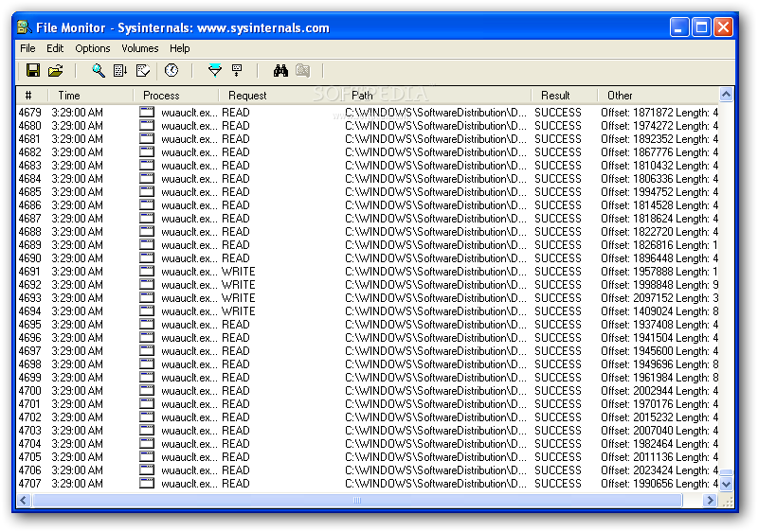Click the File Monitor title bar app icon
Screen dimensions: 758x532
coord(25,27)
